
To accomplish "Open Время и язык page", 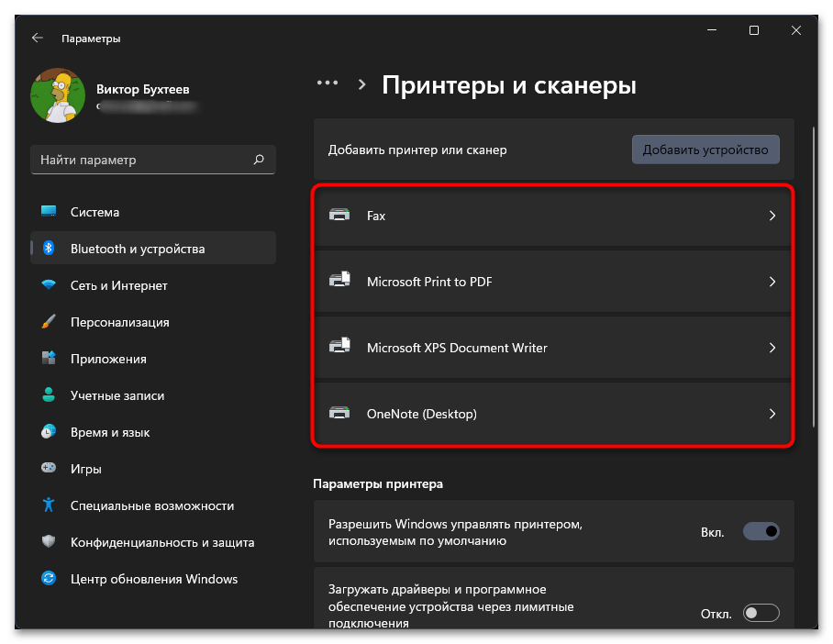I will click(x=153, y=432).
